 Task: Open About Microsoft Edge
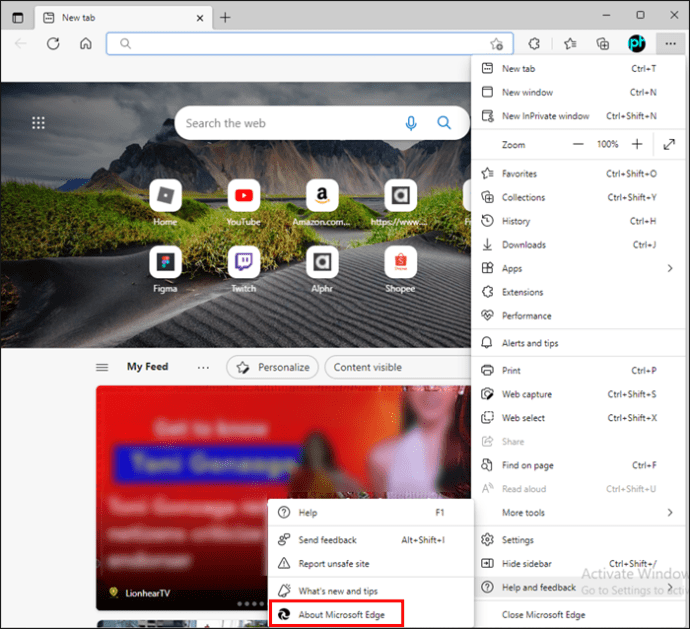[337, 614]
